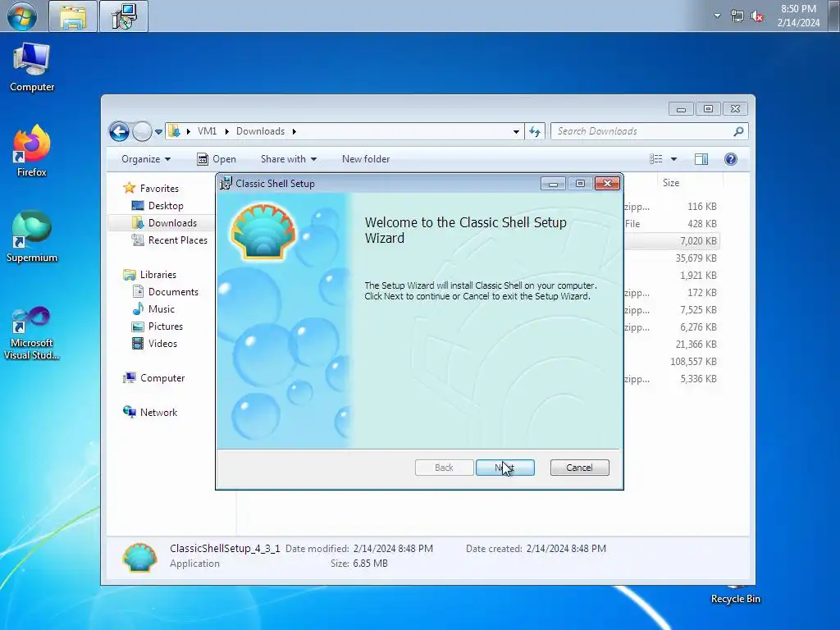Open the Organize menu
This screenshot has height=630, width=840.
[146, 159]
